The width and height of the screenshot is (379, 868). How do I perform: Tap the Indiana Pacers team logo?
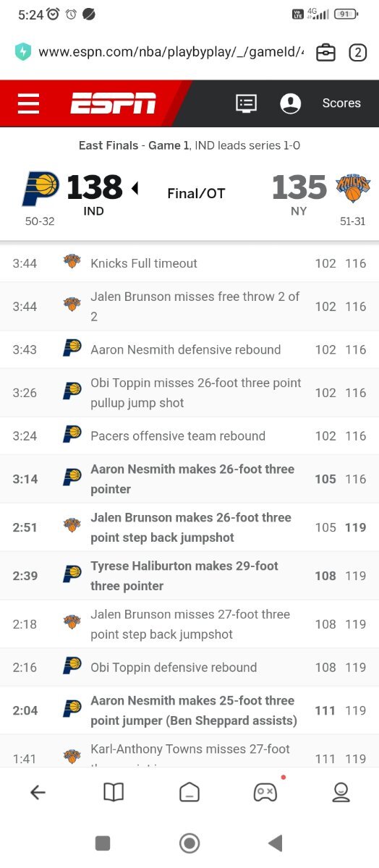(x=41, y=189)
